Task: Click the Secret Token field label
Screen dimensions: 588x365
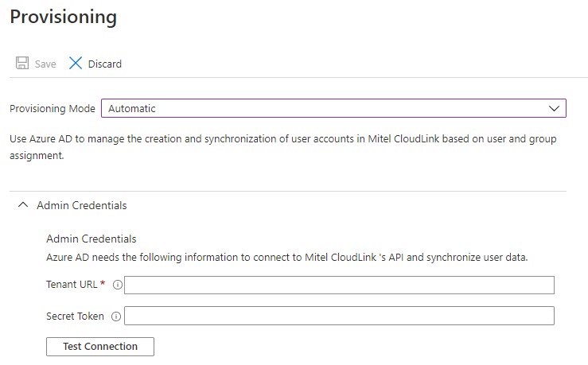Action: (75, 316)
